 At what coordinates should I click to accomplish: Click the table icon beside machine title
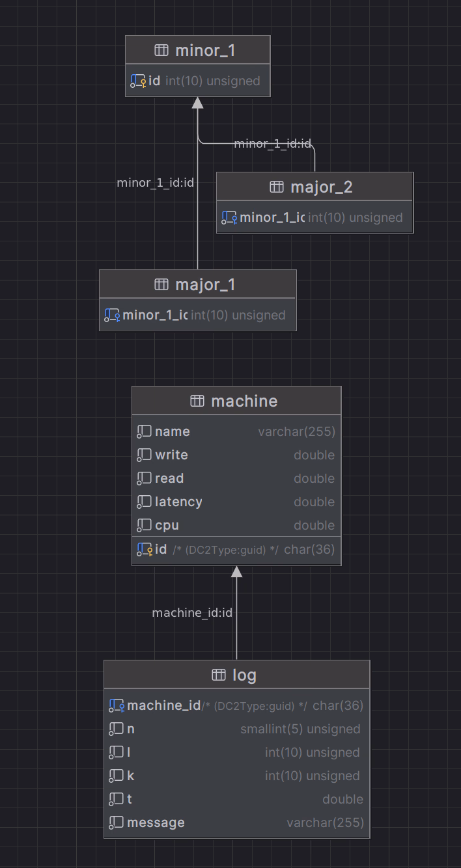(197, 401)
